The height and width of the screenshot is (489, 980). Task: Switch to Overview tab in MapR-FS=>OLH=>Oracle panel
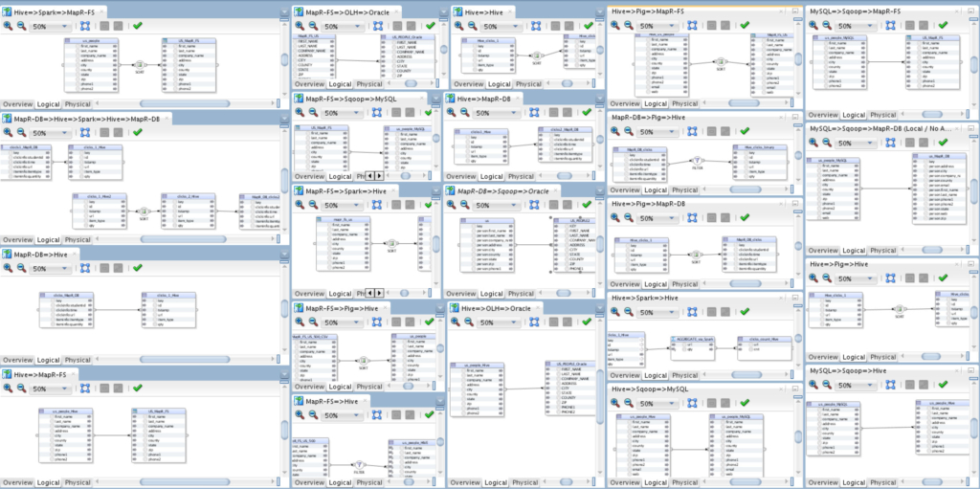pos(309,84)
